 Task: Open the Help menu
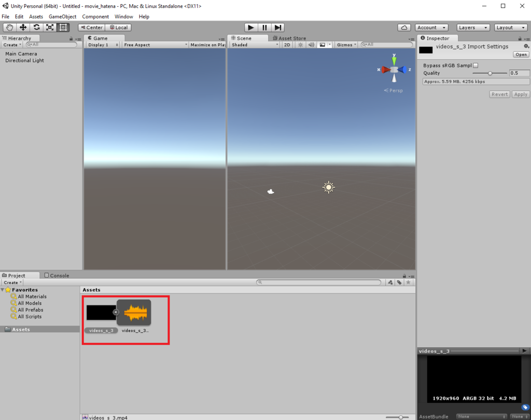[144, 17]
